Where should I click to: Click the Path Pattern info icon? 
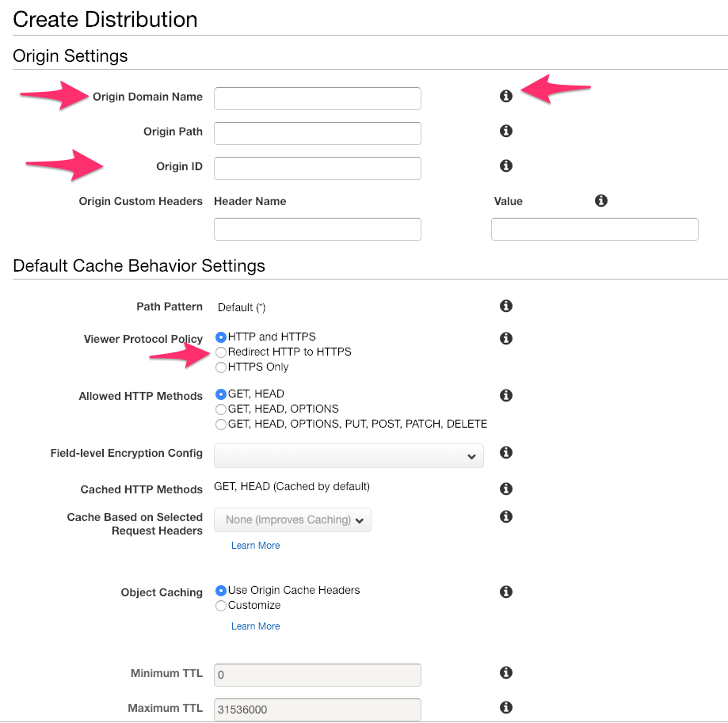506,306
